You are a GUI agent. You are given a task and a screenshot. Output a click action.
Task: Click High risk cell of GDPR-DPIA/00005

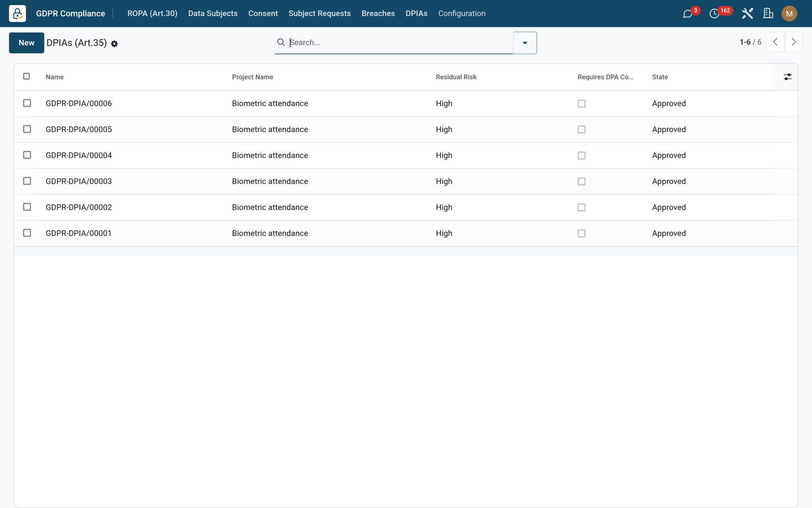tap(444, 130)
